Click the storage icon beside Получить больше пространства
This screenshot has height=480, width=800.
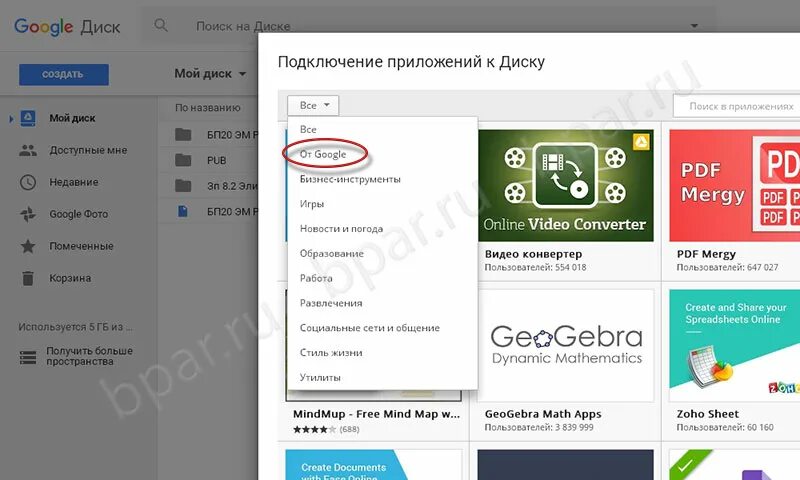tap(28, 357)
